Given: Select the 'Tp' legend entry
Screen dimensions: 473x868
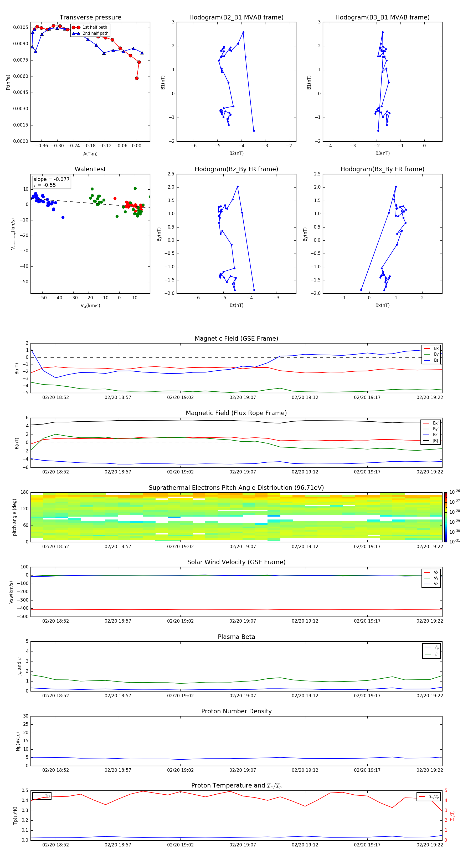Looking at the screenshot, I should (x=42, y=796).
